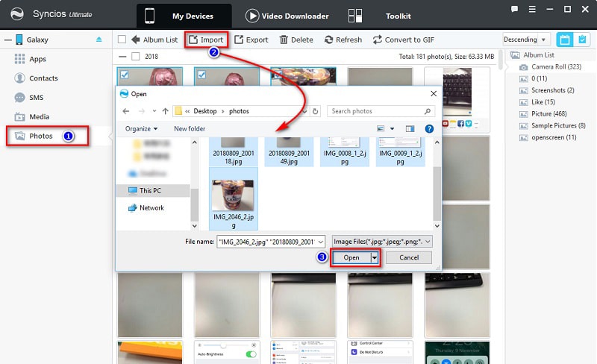This screenshot has height=364, width=597.
Task: Uncheck the first selected photo thumbnail
Action: coord(124,73)
